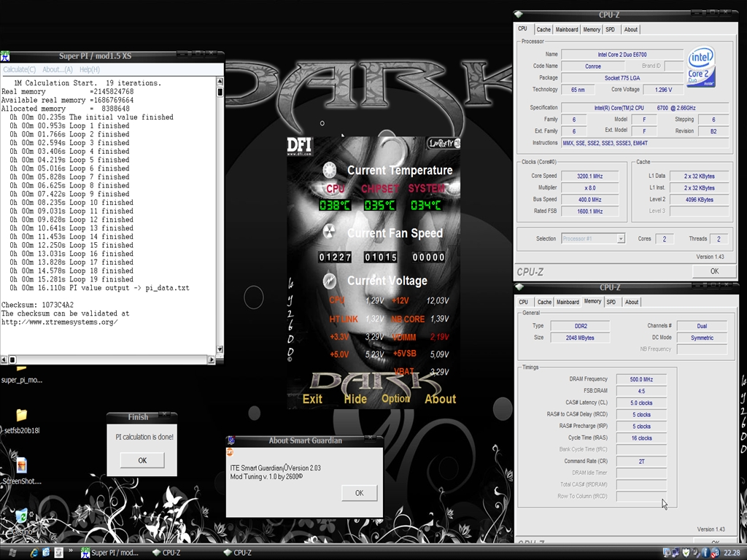Open the Start menu button
Screen dimensions: 747x560
pyautogui.click(x=12, y=553)
